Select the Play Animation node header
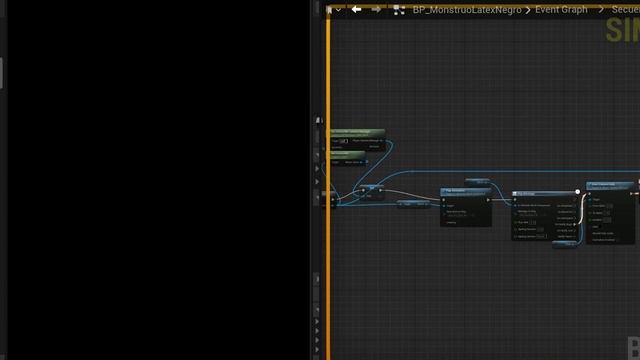Viewport: 640px width, 360px height. coord(466,191)
